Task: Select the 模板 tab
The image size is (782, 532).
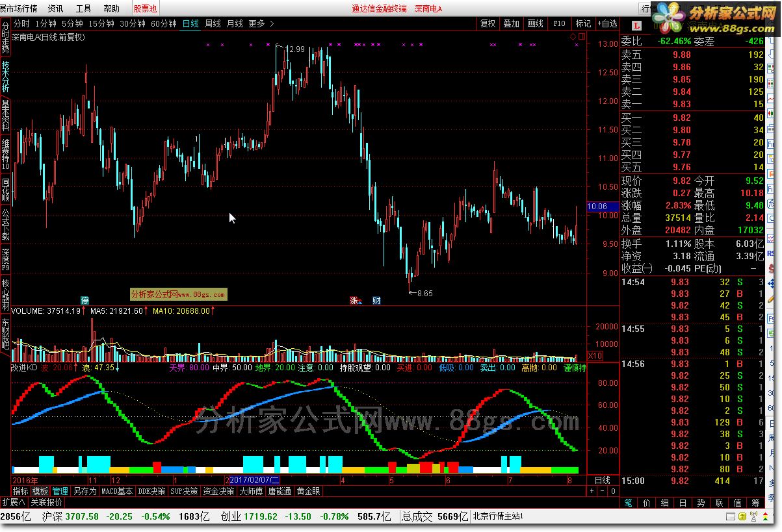Action: pyautogui.click(x=40, y=491)
